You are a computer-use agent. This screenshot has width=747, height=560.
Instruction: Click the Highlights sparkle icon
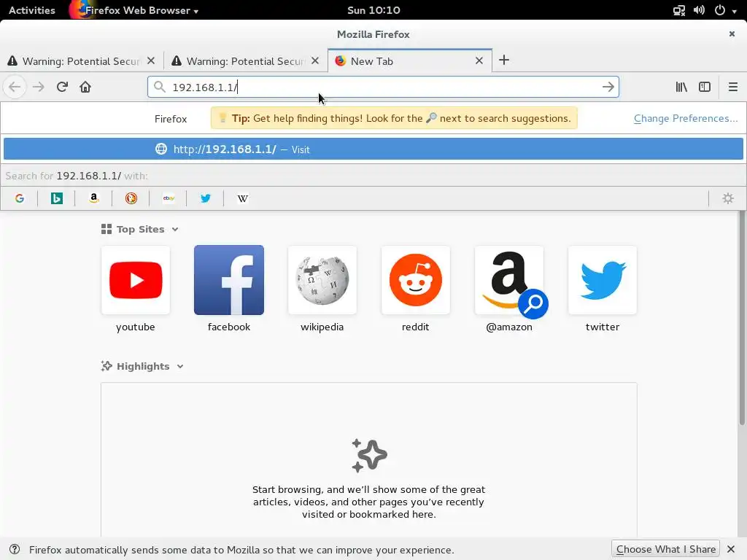click(x=107, y=366)
